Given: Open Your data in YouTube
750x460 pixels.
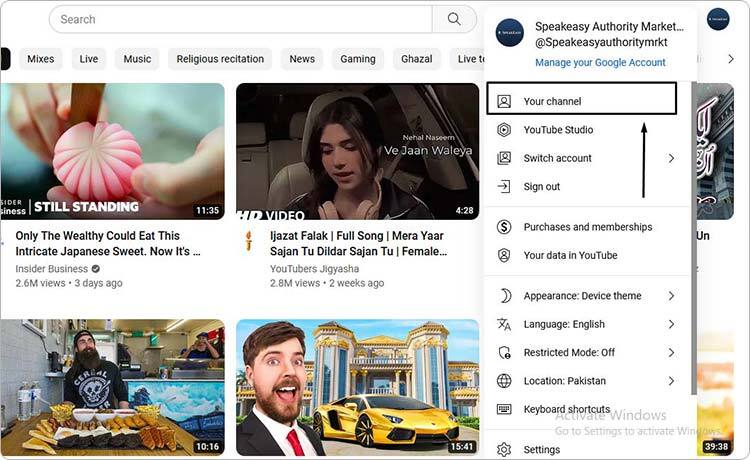Looking at the screenshot, I should tap(587, 255).
